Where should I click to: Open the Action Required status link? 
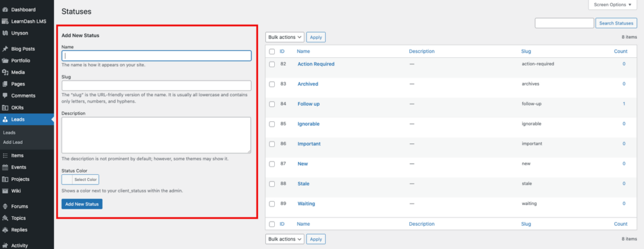(316, 64)
